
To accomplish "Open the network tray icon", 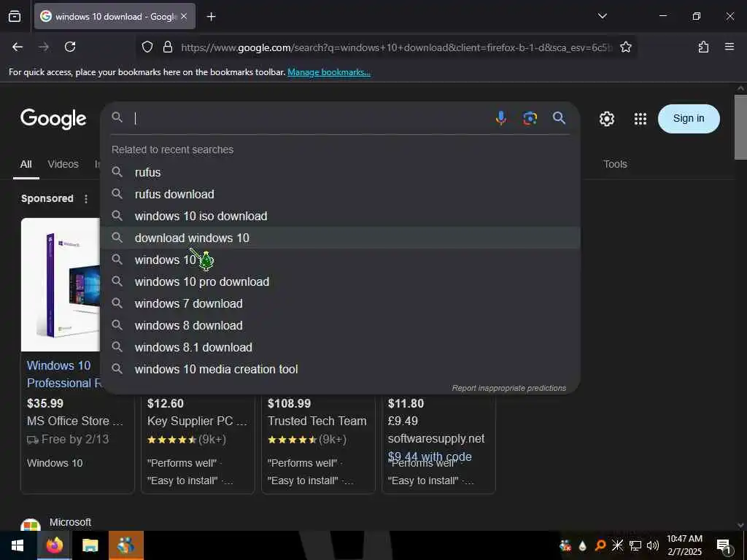I will (x=635, y=545).
